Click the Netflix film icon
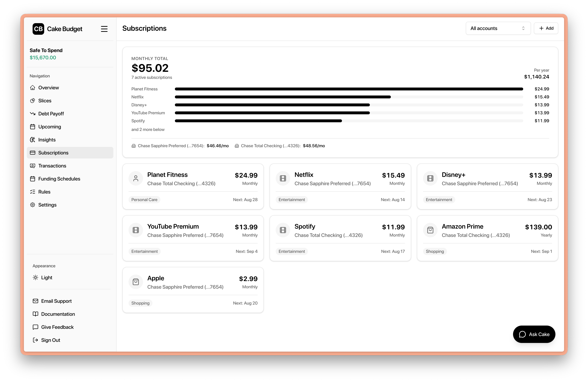 (283, 178)
